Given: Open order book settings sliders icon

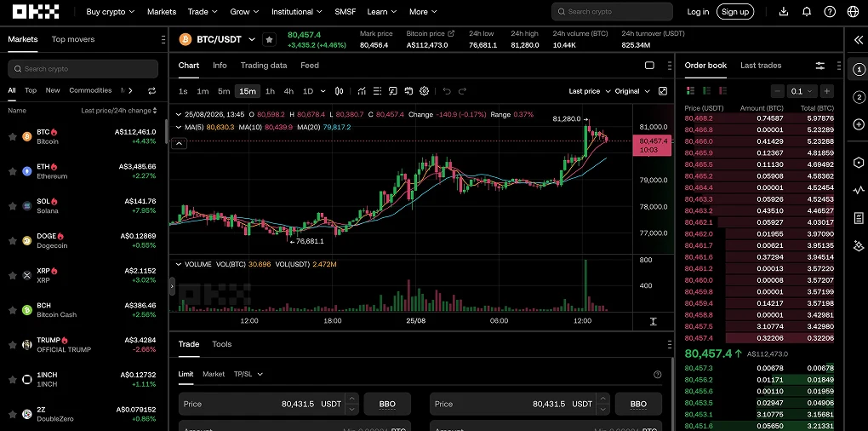Looking at the screenshot, I should coord(819,66).
